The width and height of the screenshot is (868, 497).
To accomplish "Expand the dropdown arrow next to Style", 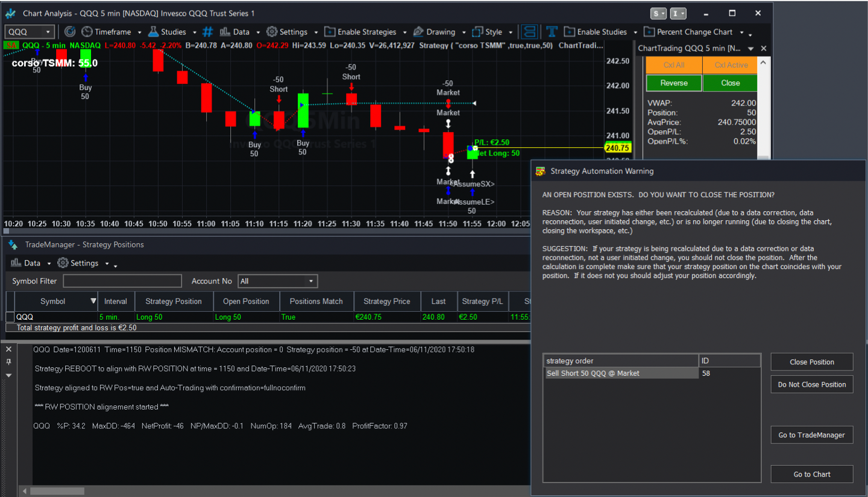I will click(511, 33).
